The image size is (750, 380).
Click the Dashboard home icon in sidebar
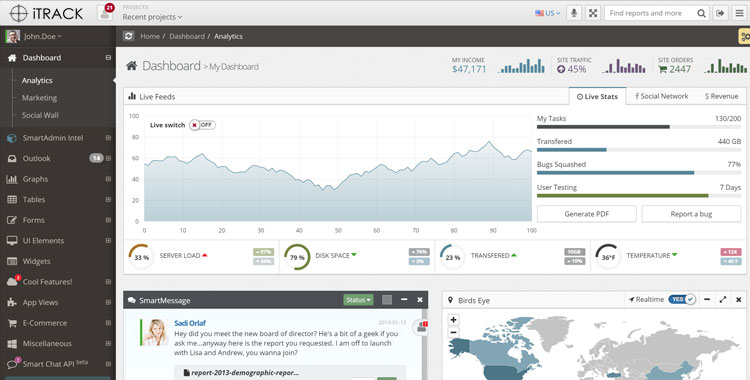point(12,58)
